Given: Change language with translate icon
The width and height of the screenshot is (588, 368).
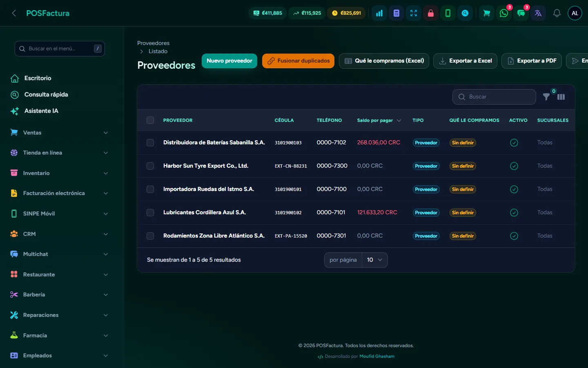Looking at the screenshot, I should pos(538,13).
